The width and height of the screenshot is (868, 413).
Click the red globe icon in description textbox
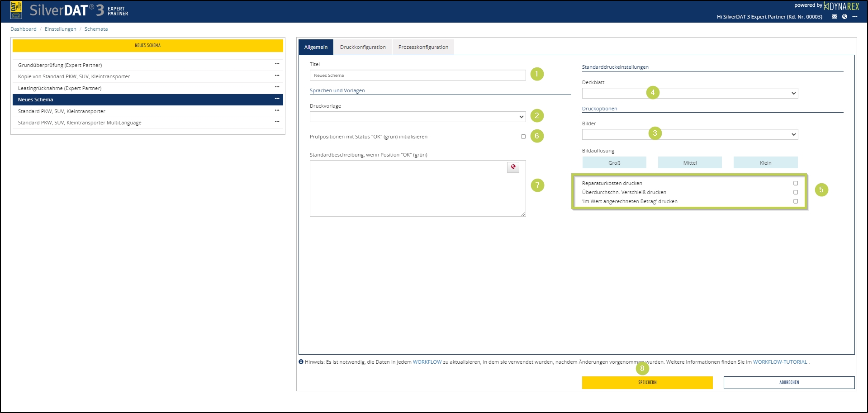pos(513,167)
